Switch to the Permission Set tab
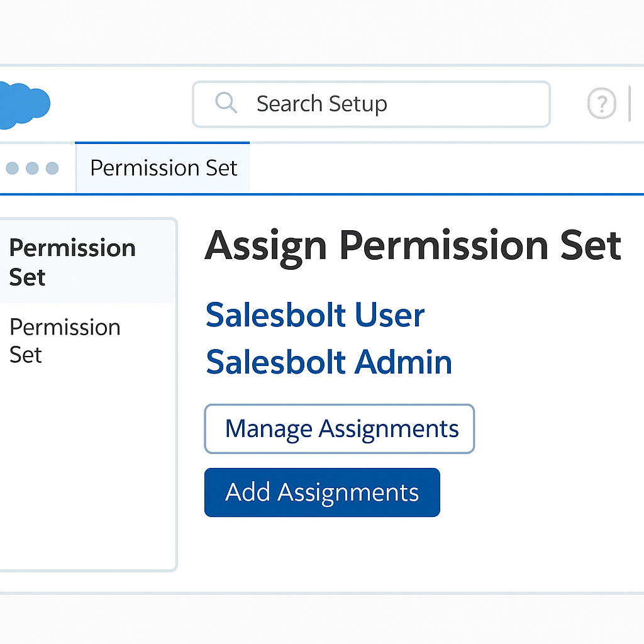The height and width of the screenshot is (644, 644). (x=164, y=168)
